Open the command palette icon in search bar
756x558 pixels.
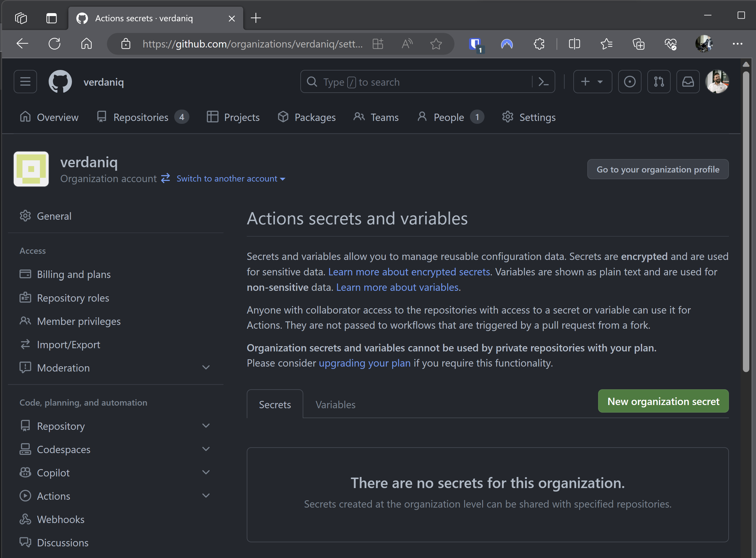(x=543, y=82)
